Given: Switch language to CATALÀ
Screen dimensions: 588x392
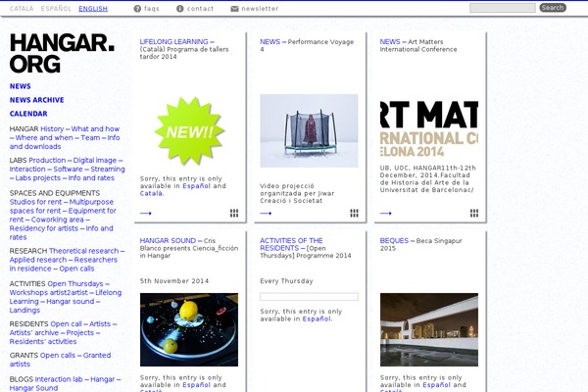Looking at the screenshot, I should 22,9.
